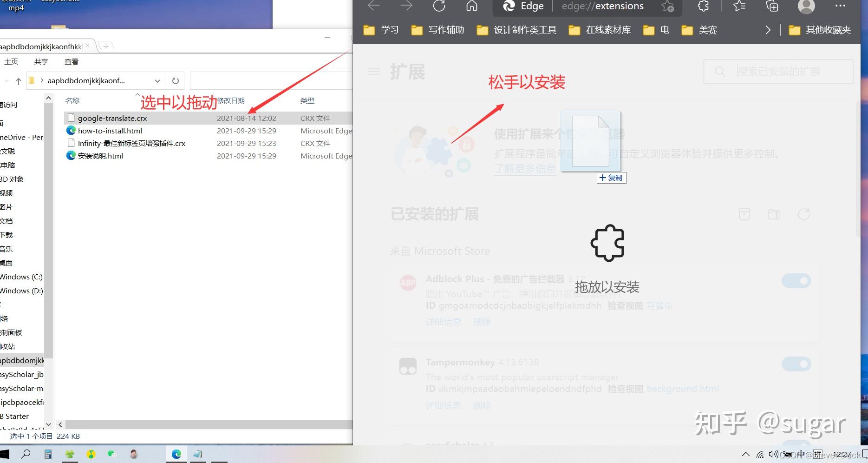Switch to the 查看 tab in File Explorer
This screenshot has height=463, width=868.
pyautogui.click(x=71, y=61)
